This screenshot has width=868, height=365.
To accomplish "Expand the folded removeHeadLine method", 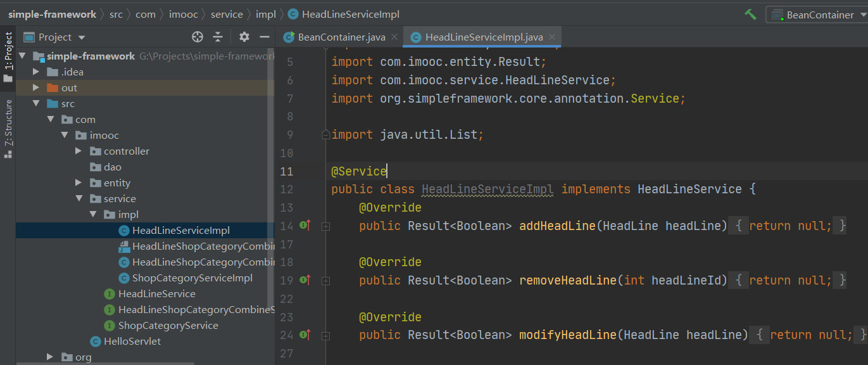I will 325,280.
